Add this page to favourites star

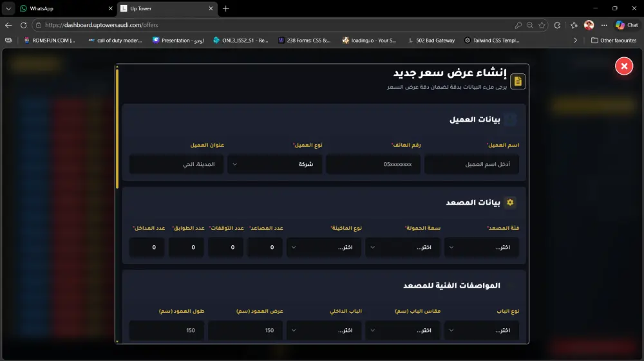(542, 25)
